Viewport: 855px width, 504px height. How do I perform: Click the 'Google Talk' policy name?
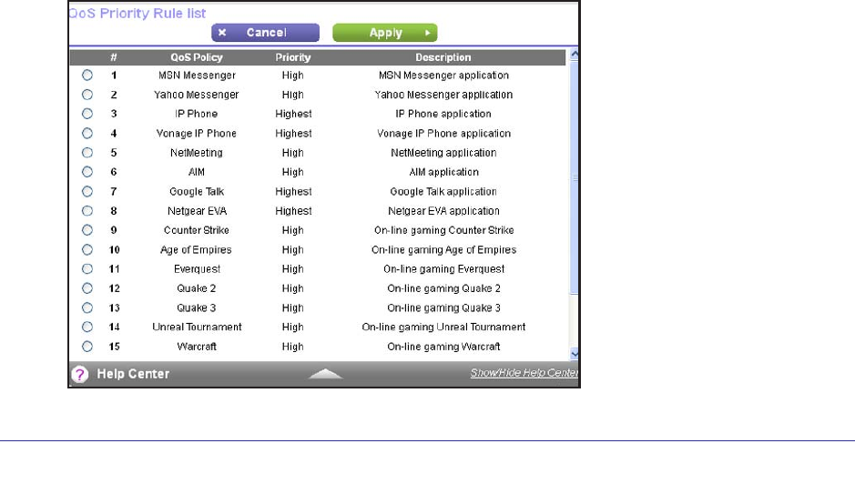(x=197, y=192)
